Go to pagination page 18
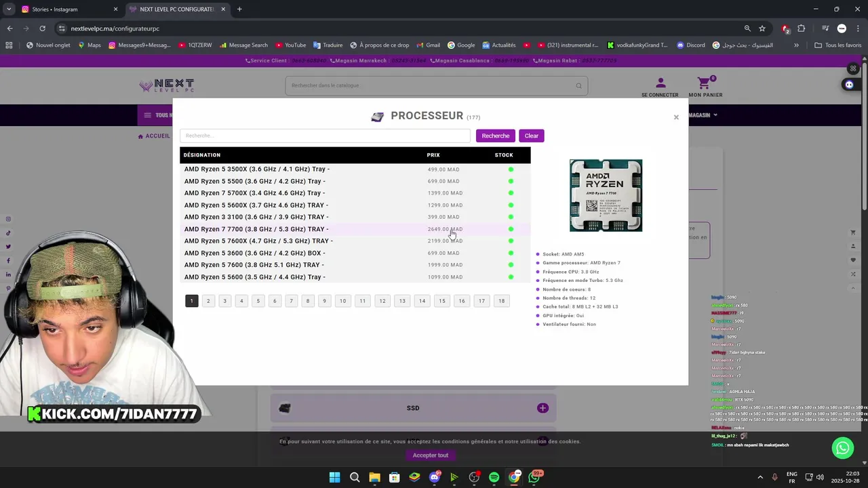The width and height of the screenshot is (868, 488). 501,301
